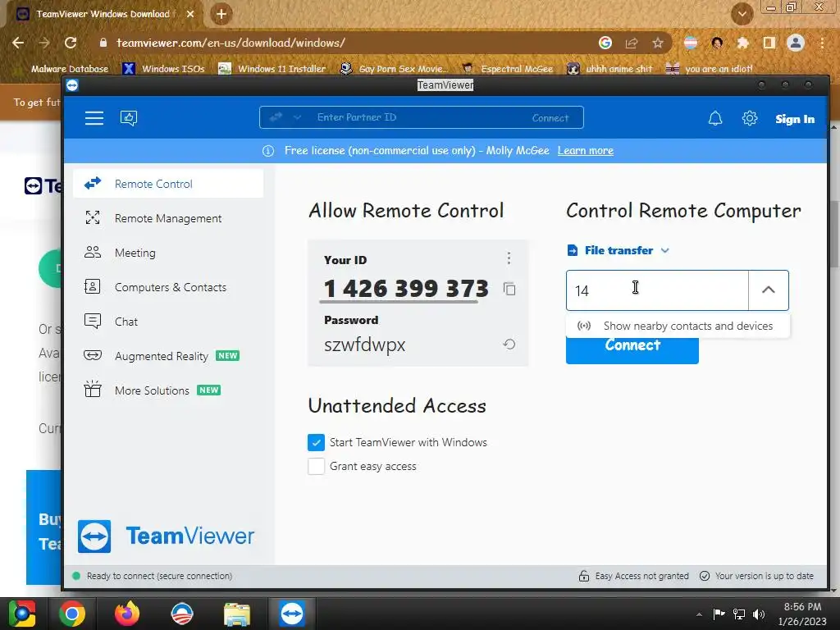Image resolution: width=840 pixels, height=630 pixels.
Task: Reload the teamviewer.com page
Action: (71, 43)
